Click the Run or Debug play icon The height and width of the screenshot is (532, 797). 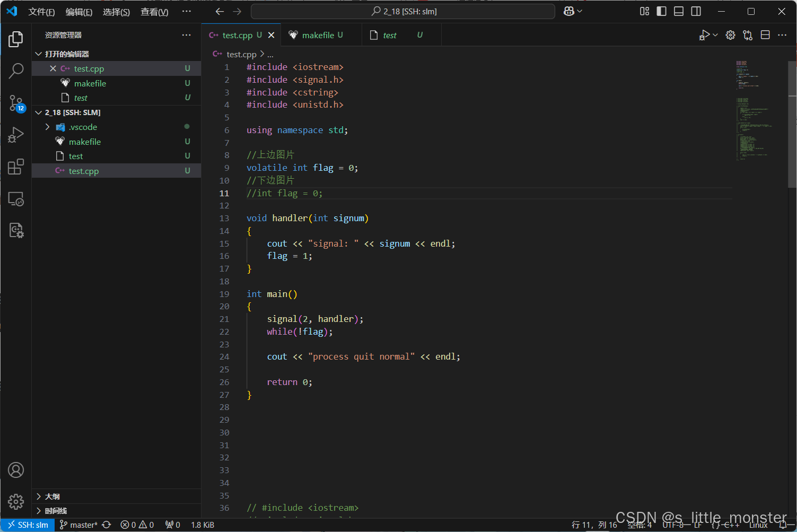coord(704,35)
